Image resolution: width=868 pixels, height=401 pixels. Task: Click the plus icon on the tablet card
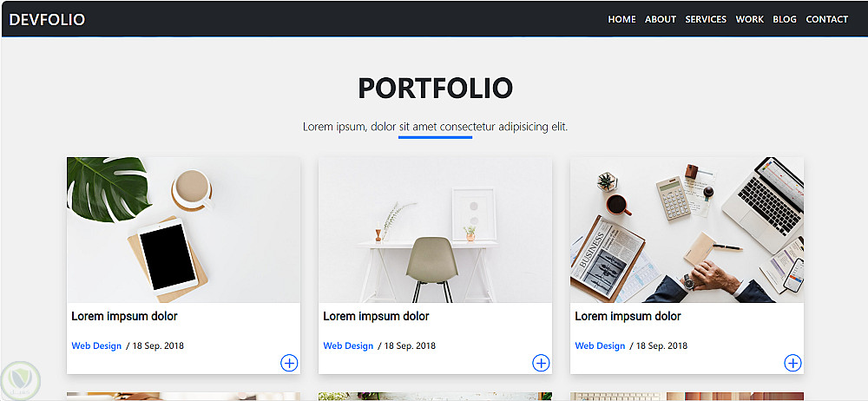(x=289, y=364)
